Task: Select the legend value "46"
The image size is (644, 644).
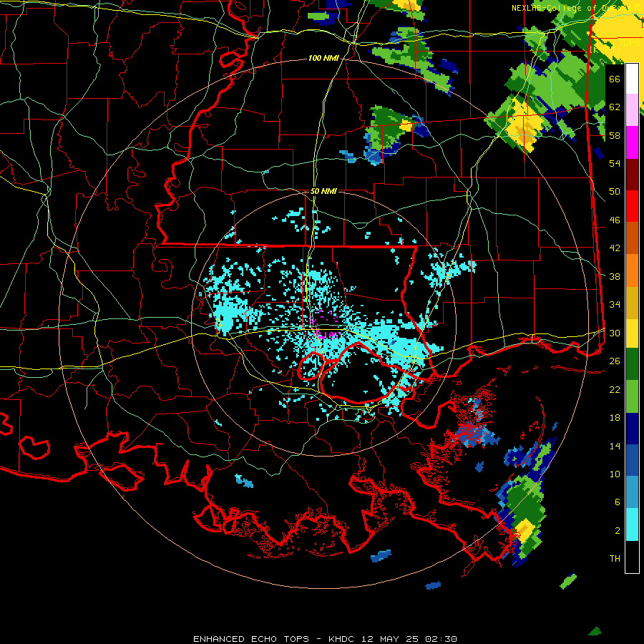Action: pos(615,220)
